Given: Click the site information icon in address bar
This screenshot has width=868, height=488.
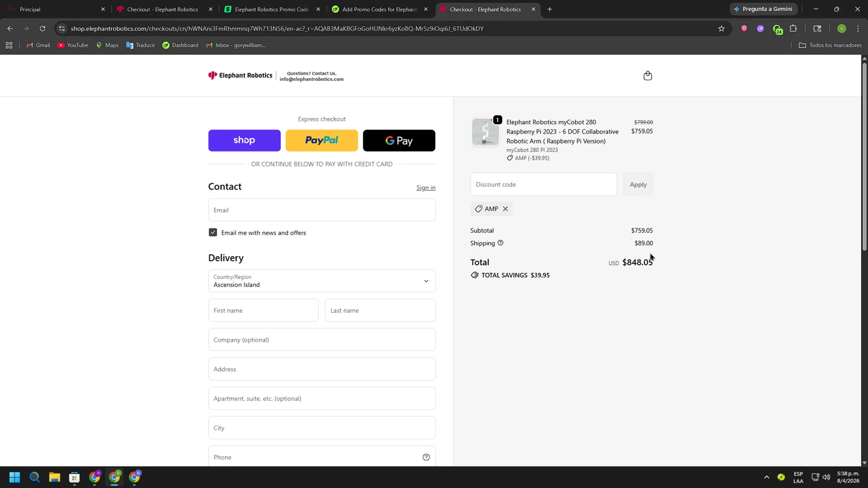Looking at the screenshot, I should [x=62, y=28].
